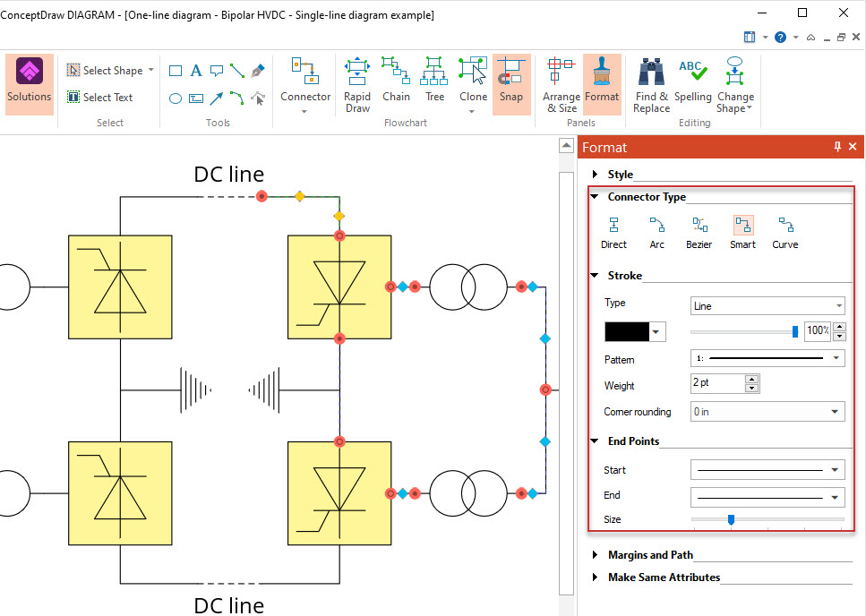866x616 pixels.
Task: Click the Chain flowchart tool
Action: pyautogui.click(x=396, y=79)
